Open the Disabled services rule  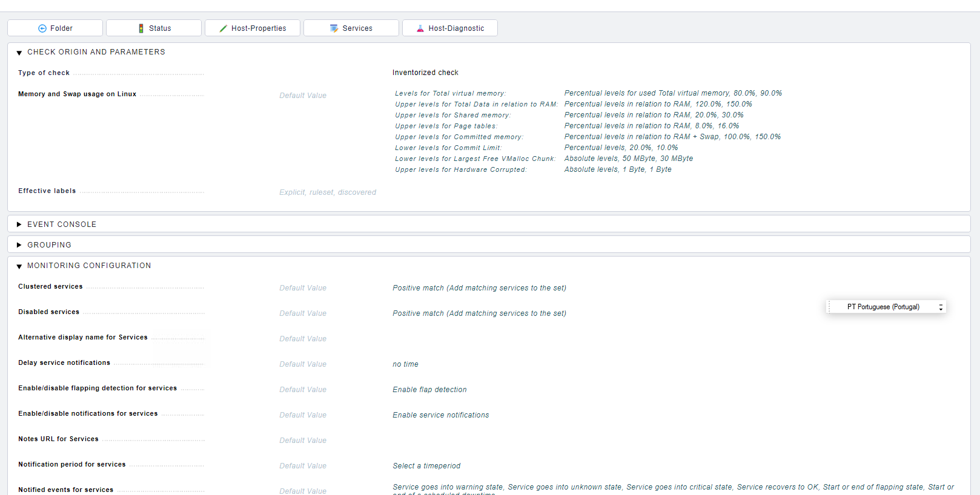pyautogui.click(x=48, y=312)
